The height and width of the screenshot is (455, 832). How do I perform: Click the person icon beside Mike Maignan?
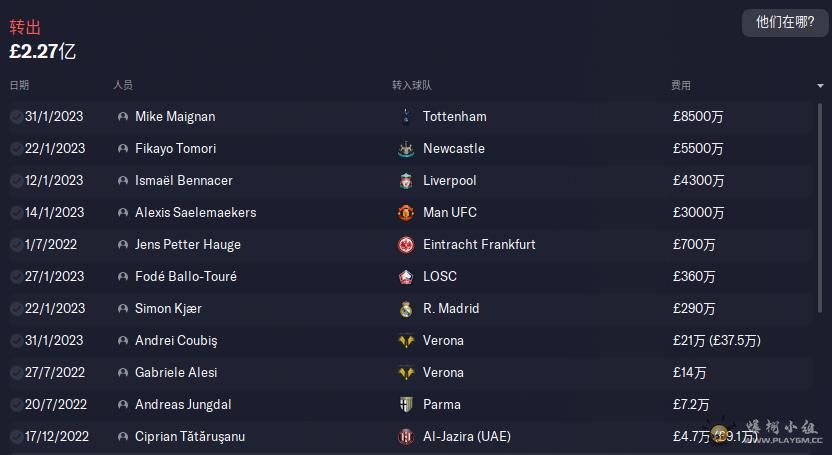(123, 117)
